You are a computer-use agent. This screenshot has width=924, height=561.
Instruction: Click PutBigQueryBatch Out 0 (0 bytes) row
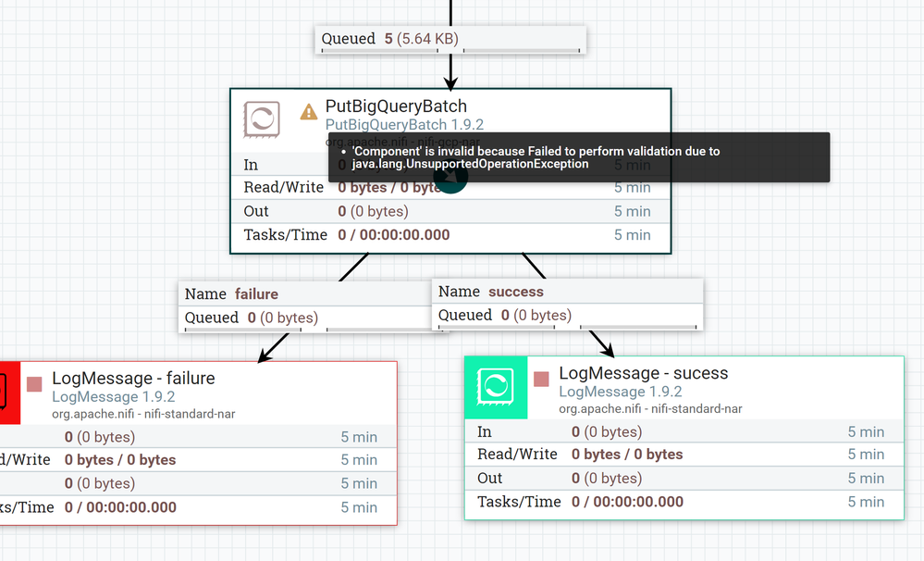click(x=450, y=211)
